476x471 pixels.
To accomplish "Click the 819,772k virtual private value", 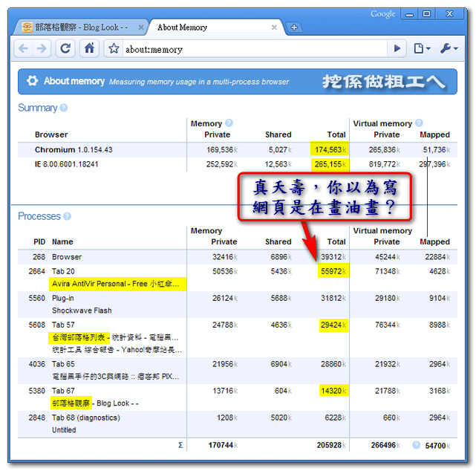I will 385,164.
